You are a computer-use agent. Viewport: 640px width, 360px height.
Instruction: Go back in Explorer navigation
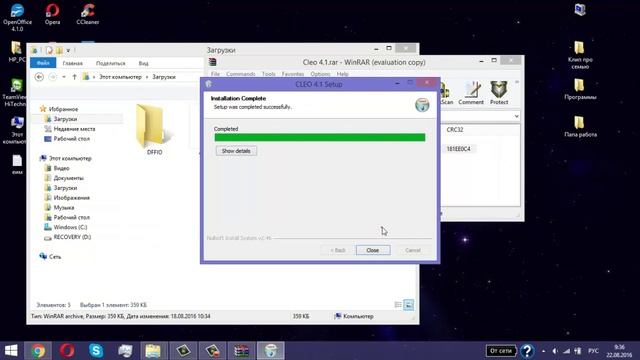[39, 77]
